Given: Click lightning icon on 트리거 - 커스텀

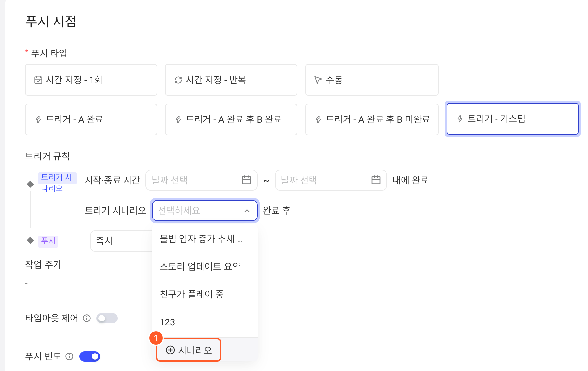Looking at the screenshot, I should coord(460,119).
